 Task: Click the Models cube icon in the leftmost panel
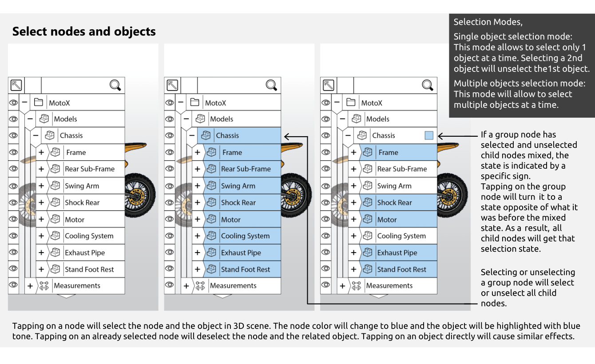44,119
